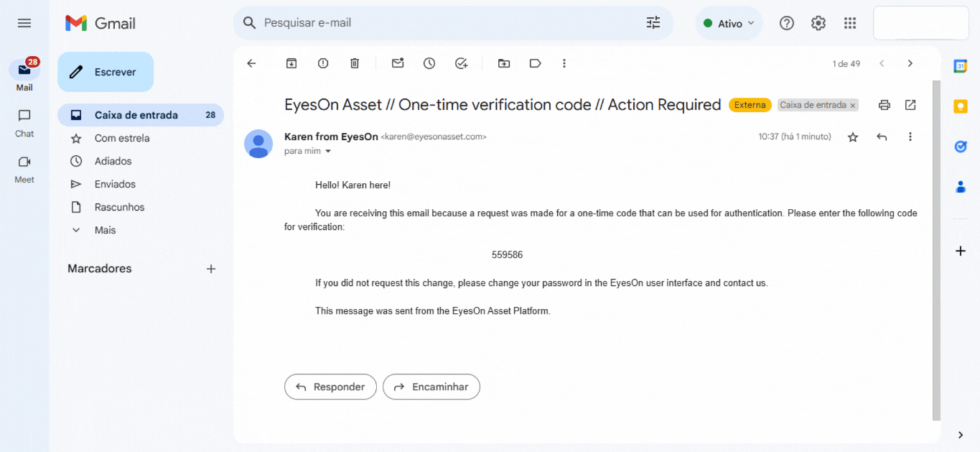This screenshot has width=980, height=452.
Task: Open the Ativo status dropdown
Action: coord(729,23)
